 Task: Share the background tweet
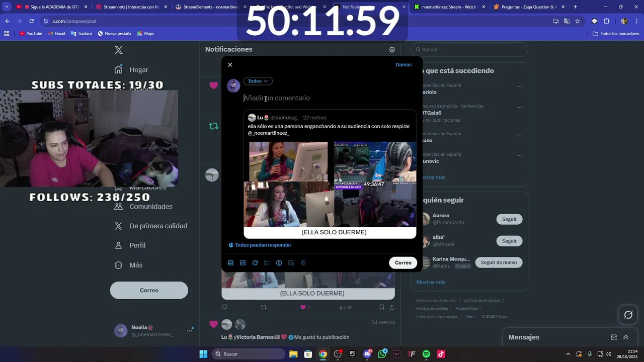(x=392, y=307)
